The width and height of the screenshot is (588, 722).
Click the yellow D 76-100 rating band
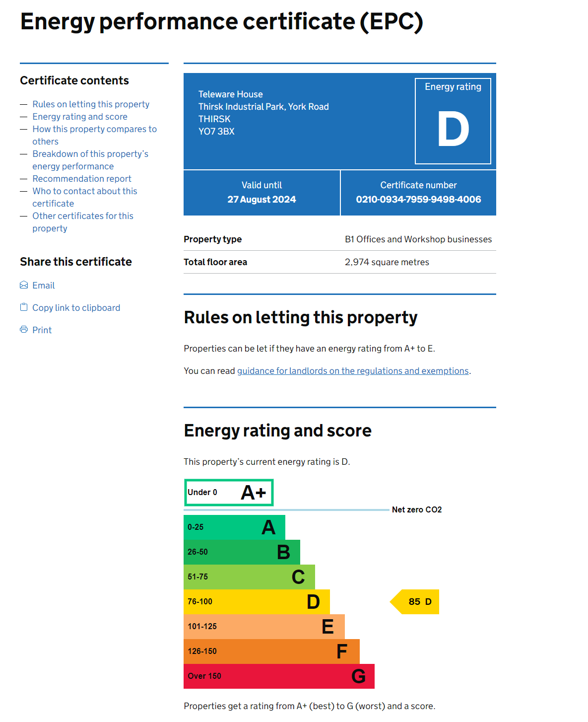tap(256, 602)
